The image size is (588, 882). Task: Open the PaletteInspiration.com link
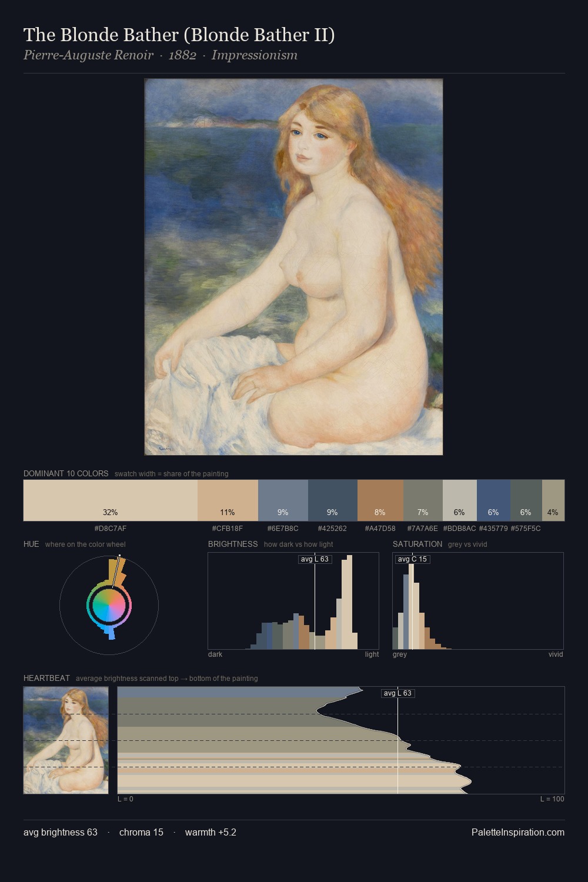(518, 832)
